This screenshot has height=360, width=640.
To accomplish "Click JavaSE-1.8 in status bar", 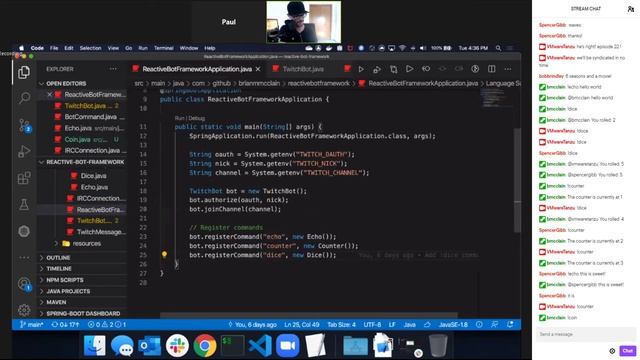I will coord(453,325).
